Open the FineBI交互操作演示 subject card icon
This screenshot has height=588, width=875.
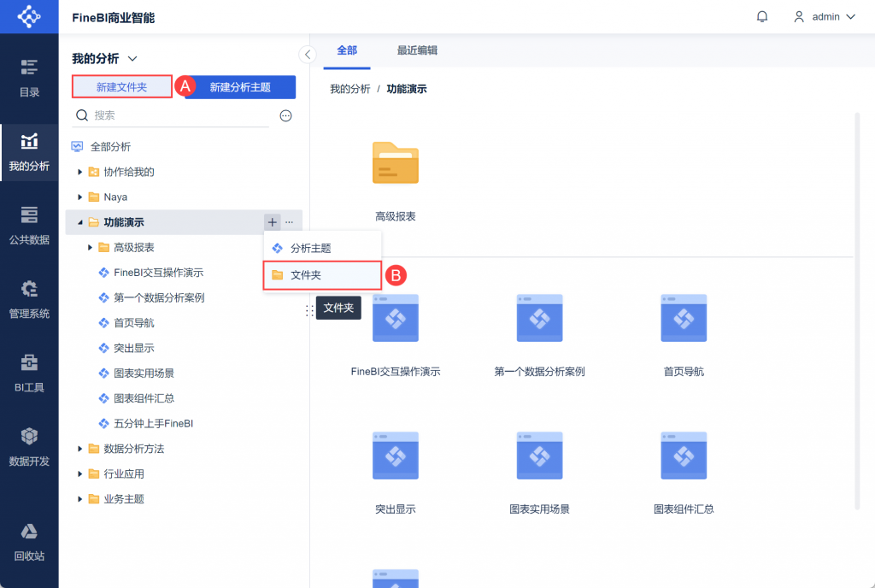(x=395, y=318)
